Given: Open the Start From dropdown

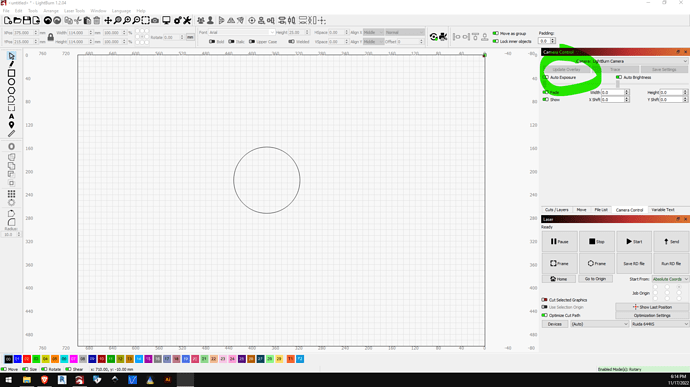Looking at the screenshot, I should pos(670,279).
